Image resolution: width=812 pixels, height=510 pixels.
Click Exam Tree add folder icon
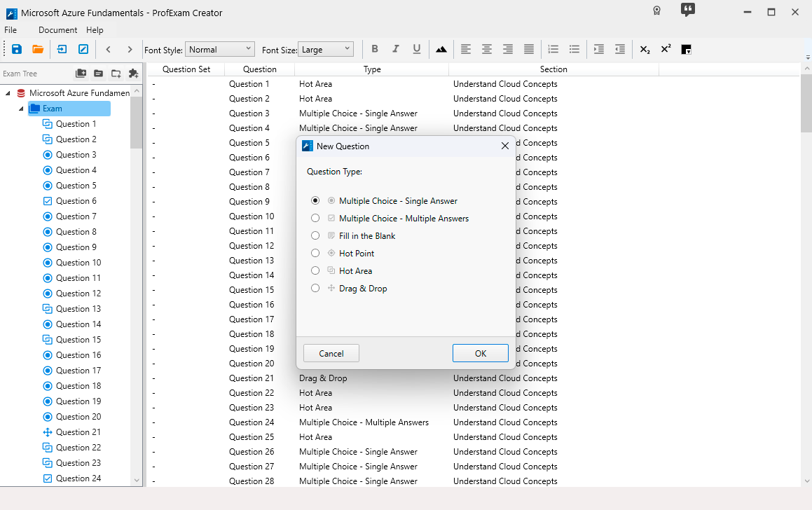tap(116, 74)
